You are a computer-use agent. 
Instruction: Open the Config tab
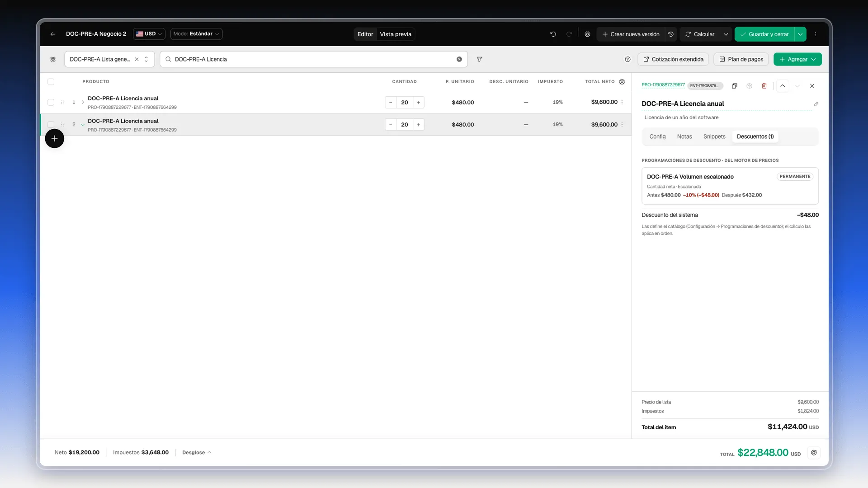point(657,136)
